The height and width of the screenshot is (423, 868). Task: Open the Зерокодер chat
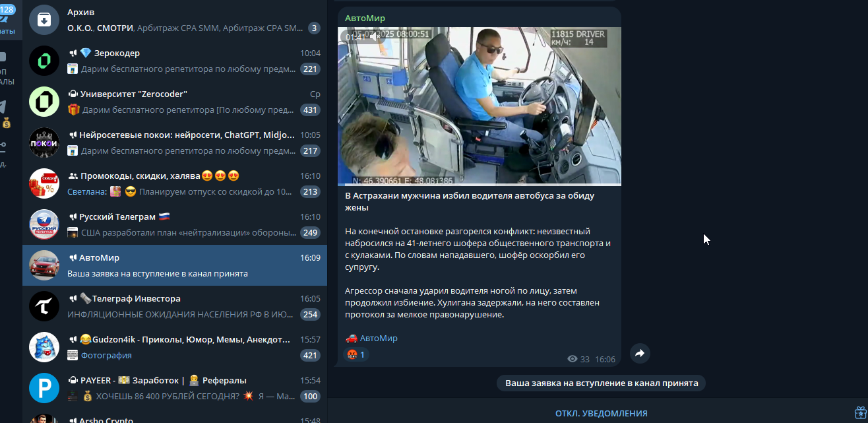click(175, 61)
